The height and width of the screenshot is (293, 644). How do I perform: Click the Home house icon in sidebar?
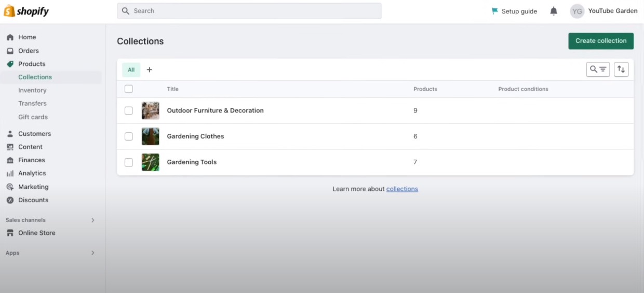pos(10,37)
